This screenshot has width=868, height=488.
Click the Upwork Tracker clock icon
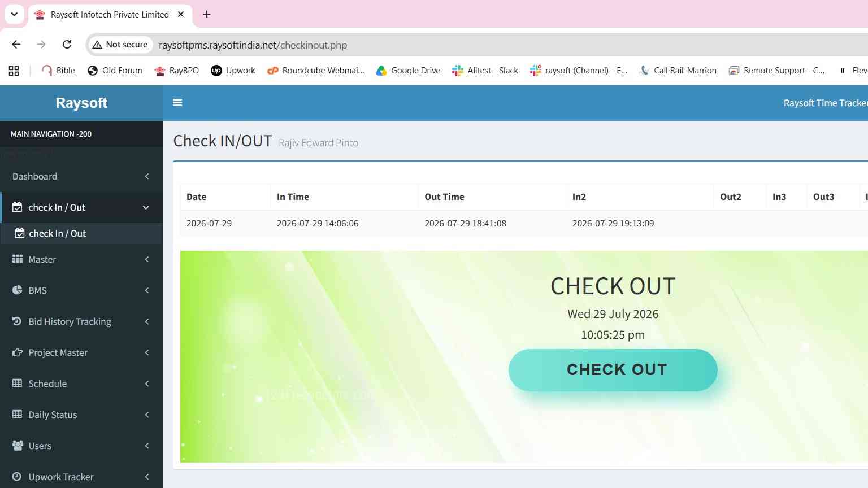[17, 477]
